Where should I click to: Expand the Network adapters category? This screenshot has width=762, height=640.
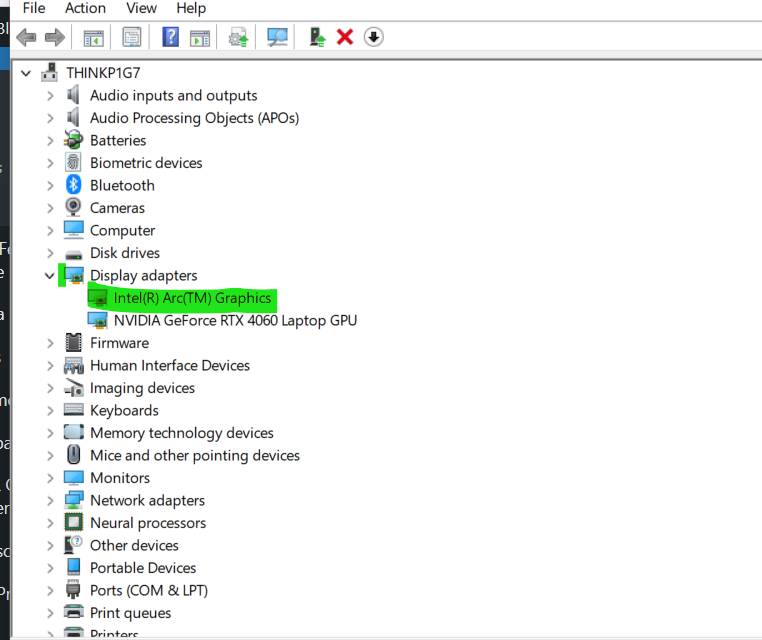click(50, 500)
